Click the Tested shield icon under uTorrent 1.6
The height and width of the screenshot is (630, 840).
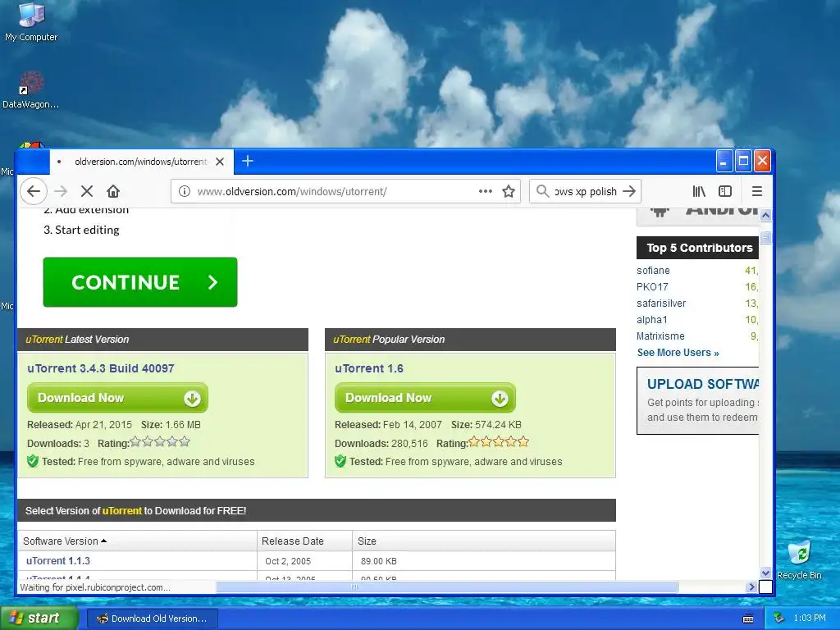340,461
